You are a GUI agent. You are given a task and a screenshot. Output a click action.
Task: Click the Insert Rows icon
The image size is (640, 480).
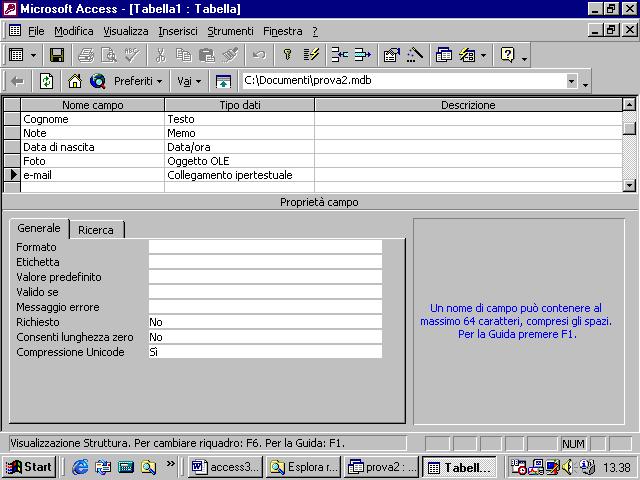pyautogui.click(x=339, y=55)
